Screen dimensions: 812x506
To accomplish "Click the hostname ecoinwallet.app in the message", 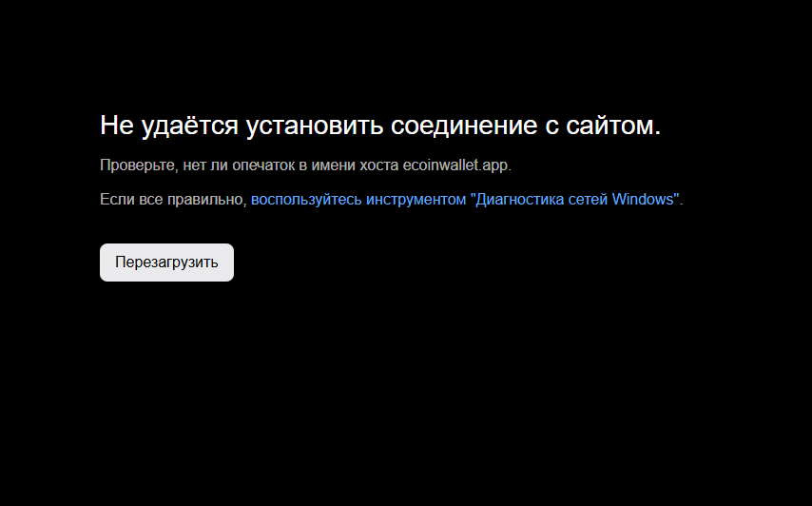I will pos(455,165).
